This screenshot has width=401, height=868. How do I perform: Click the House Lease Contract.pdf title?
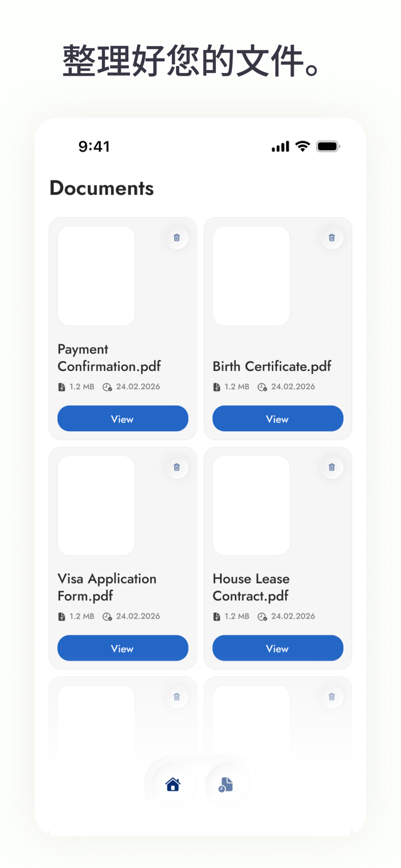(251, 587)
